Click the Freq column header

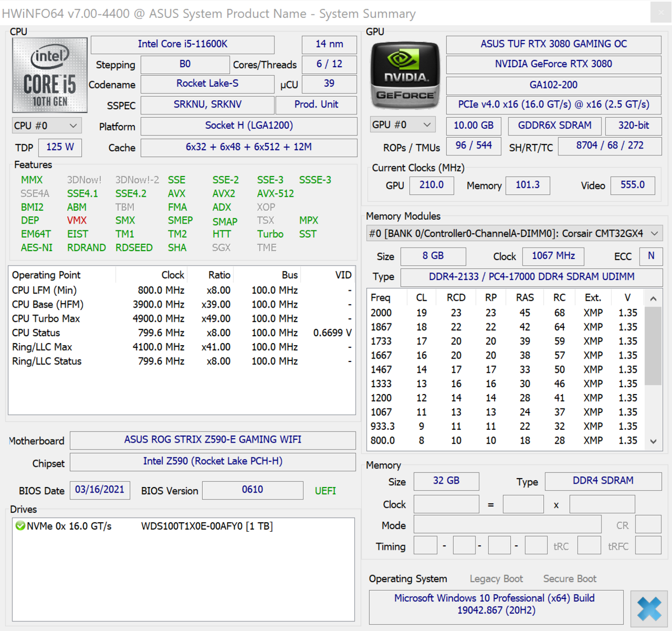click(381, 298)
